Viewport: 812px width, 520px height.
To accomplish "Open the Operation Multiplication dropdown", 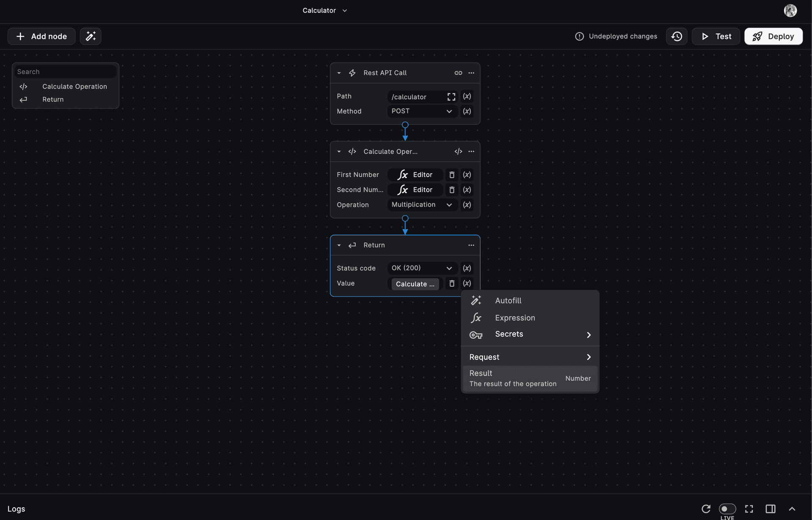I will 422,205.
